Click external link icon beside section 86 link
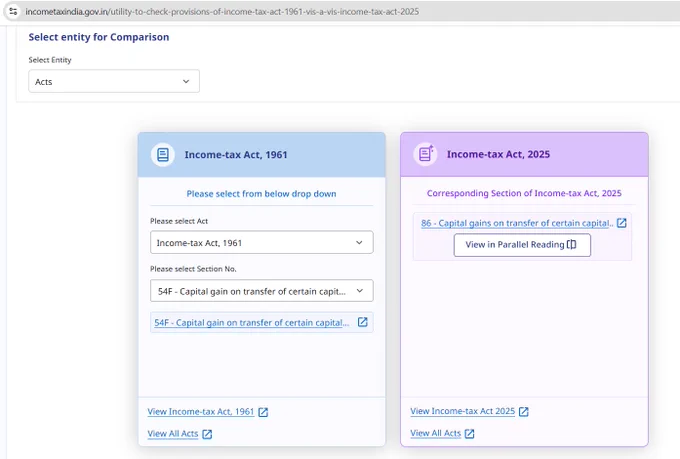The image size is (680, 459). click(621, 223)
